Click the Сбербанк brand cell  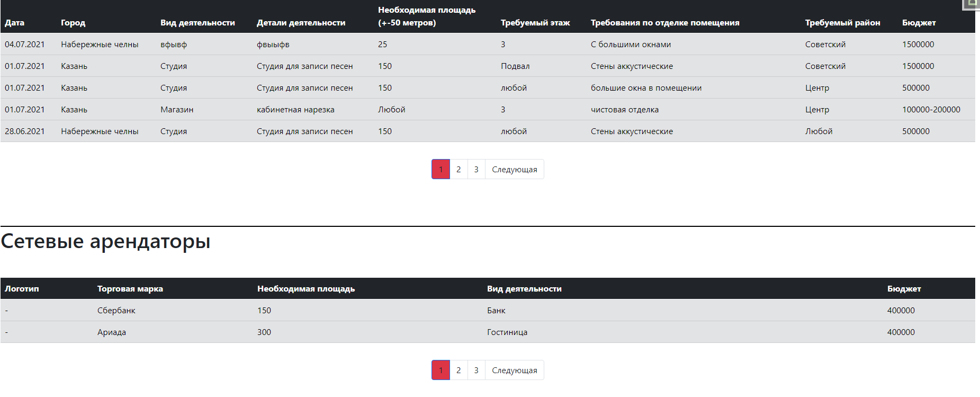click(116, 311)
